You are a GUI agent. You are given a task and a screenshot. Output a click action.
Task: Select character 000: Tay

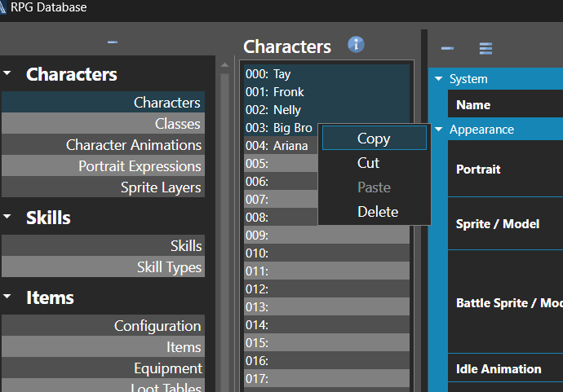281,74
